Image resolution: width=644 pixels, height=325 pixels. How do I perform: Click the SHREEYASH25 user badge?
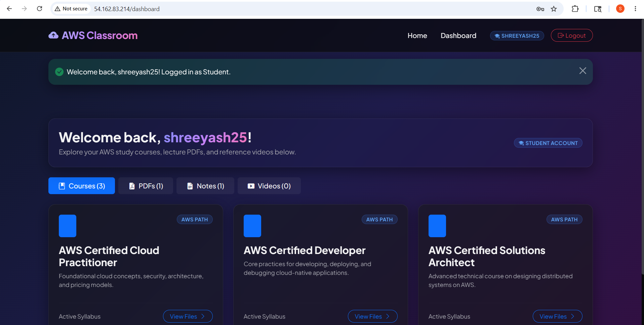click(x=517, y=36)
